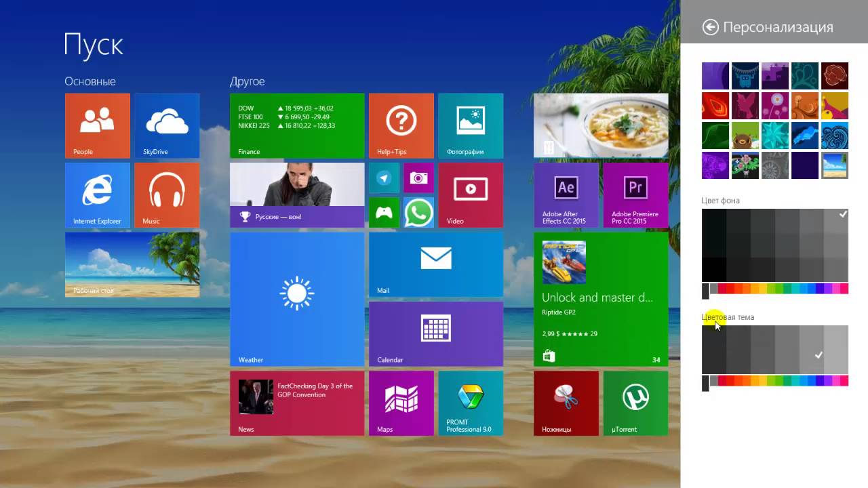
Task: Select the brown bear background thumbnail
Action: click(745, 136)
